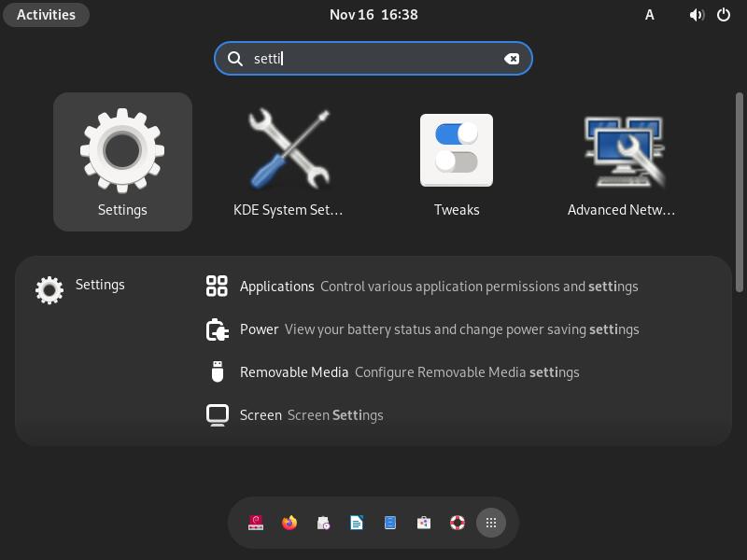Open the Software store from the dock
The height and width of the screenshot is (560, 747).
[x=424, y=523]
